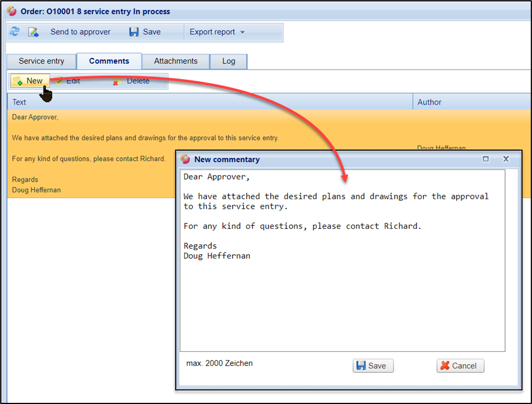
Task: Close the New commentary dialog
Action: (506, 159)
